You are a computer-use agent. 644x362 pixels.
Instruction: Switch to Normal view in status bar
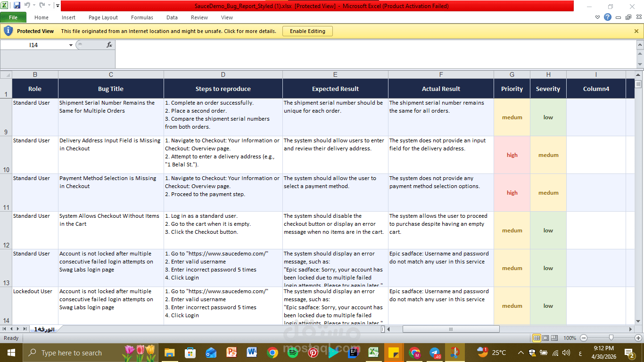coord(537,338)
